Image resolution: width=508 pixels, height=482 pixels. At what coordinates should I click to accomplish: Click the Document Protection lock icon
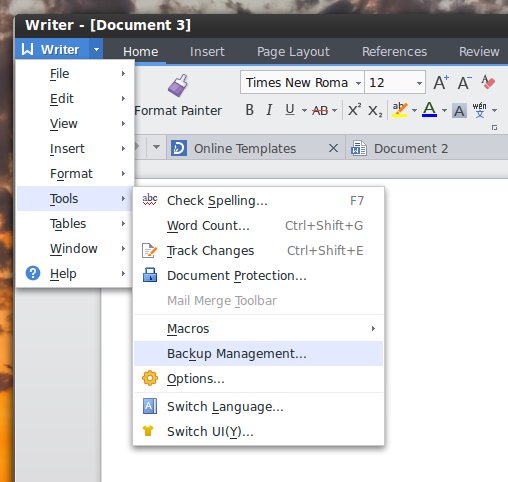(150, 275)
